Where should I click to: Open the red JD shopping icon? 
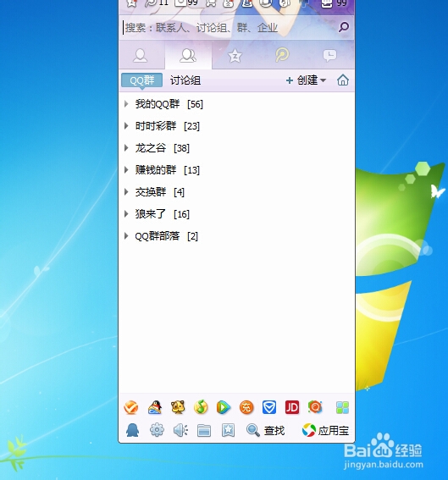tap(292, 407)
